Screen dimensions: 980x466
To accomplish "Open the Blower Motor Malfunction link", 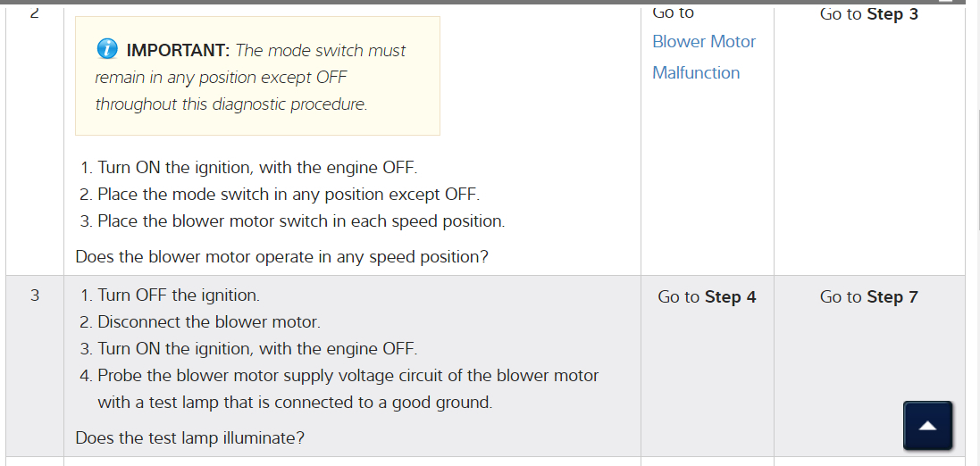I will pyautogui.click(x=703, y=57).
